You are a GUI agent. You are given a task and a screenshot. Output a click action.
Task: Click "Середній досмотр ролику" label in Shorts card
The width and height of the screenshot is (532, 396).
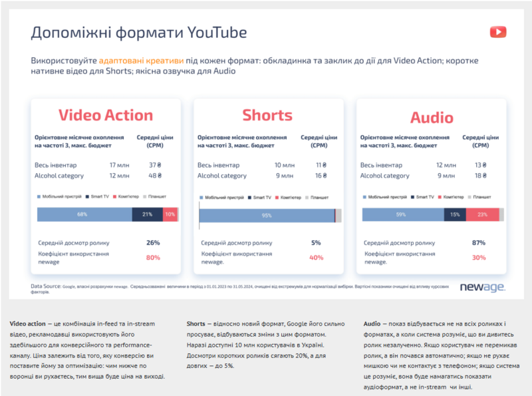pyautogui.click(x=237, y=243)
